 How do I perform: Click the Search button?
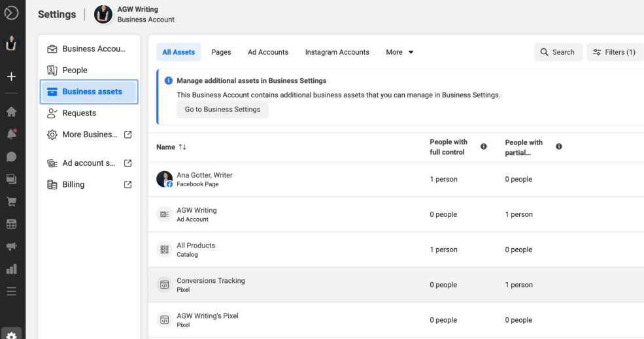coord(557,52)
